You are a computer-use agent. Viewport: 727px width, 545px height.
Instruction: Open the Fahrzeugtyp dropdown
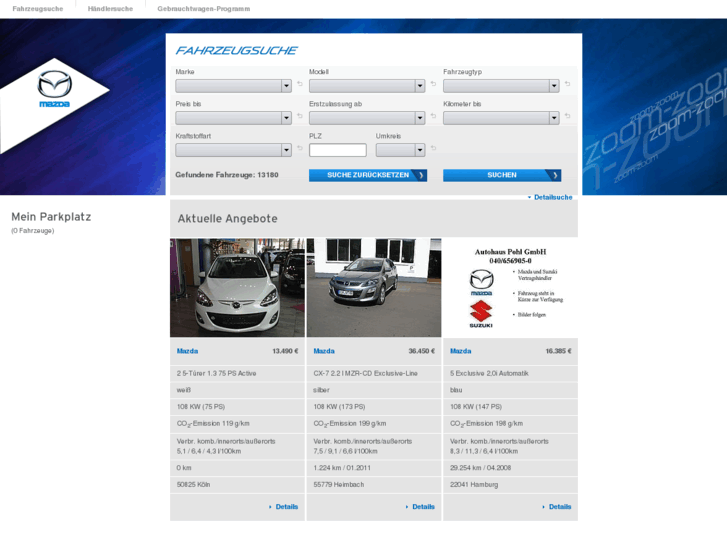click(501, 86)
